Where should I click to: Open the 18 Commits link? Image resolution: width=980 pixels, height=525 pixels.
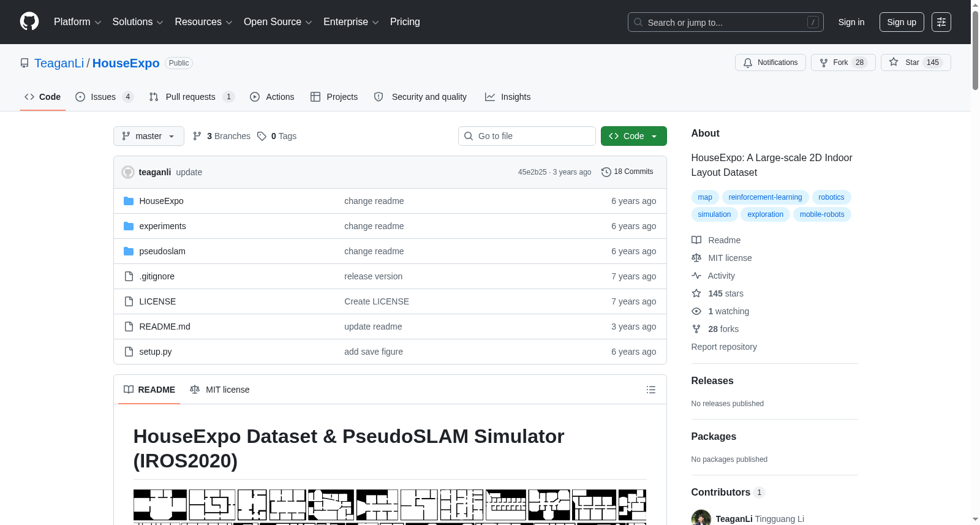[x=627, y=172]
